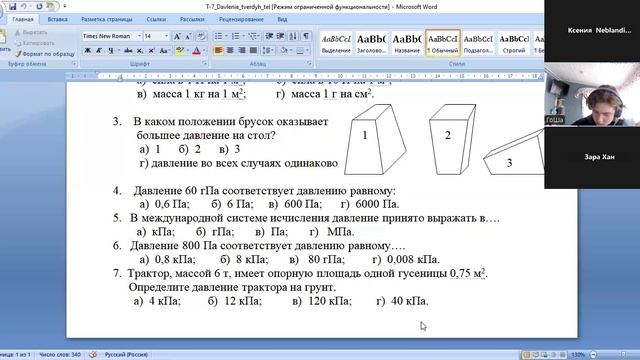
Task: Open the Вид ribbon tab
Action: click(282, 19)
